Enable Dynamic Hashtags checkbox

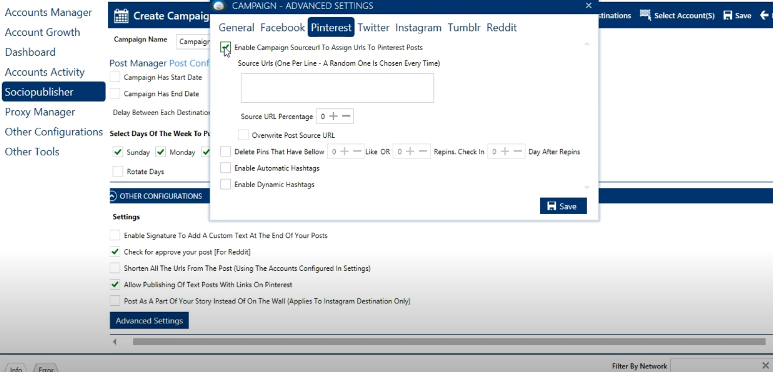pos(225,184)
